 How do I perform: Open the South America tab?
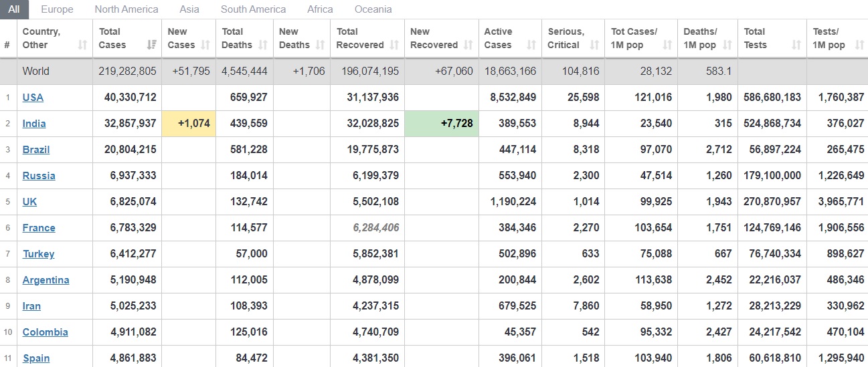(253, 9)
